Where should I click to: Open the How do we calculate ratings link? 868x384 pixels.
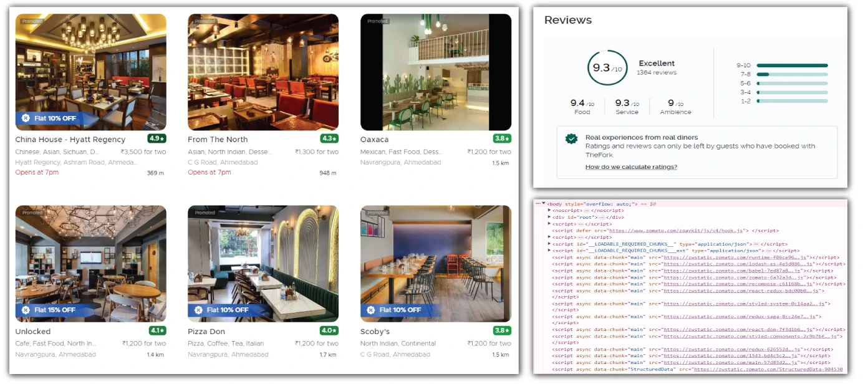[631, 167]
